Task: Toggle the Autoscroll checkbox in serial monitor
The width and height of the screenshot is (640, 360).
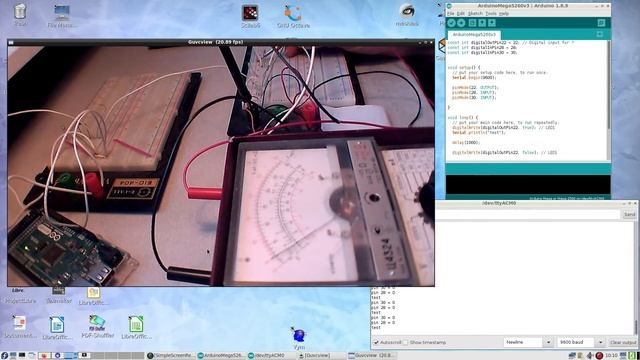Action: 376,342
